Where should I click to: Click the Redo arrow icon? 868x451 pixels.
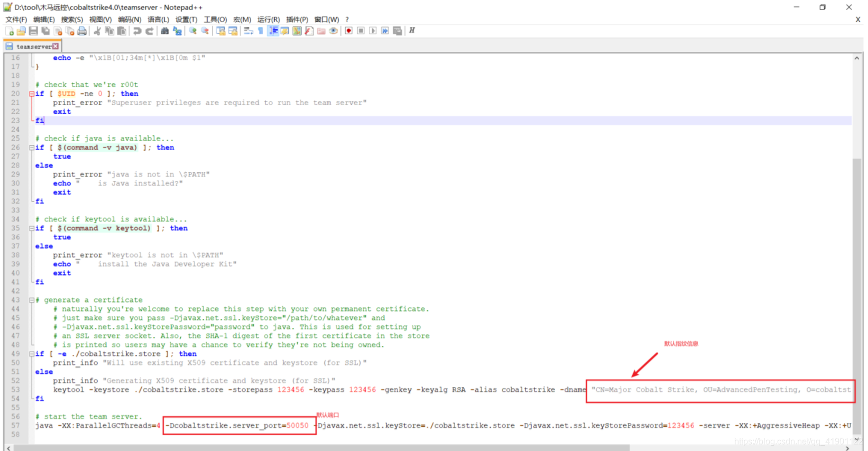pyautogui.click(x=149, y=31)
